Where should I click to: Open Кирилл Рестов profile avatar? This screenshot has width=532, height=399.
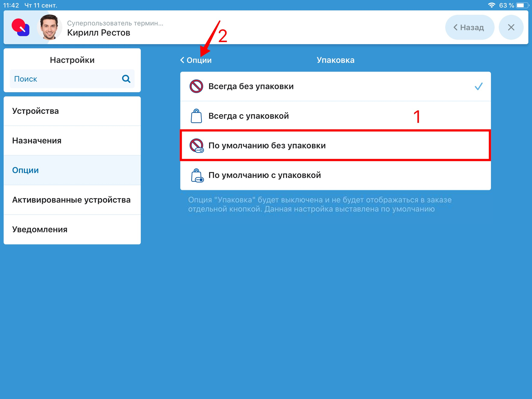point(49,27)
